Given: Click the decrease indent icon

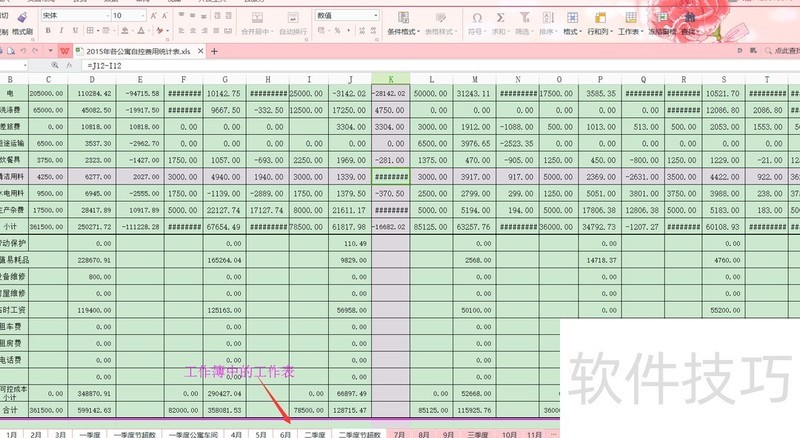Looking at the screenshot, I should click(217, 16).
